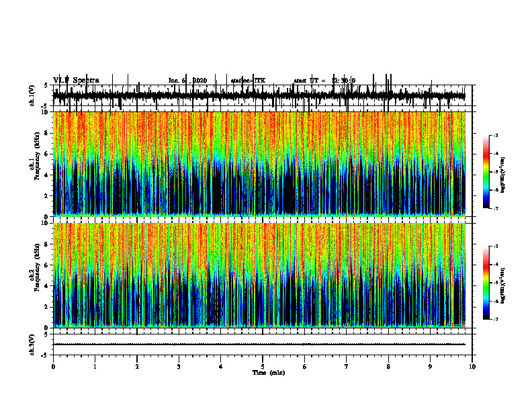Click the "ch.3(V)" waveform axis label
532x411 pixels.
[32, 345]
